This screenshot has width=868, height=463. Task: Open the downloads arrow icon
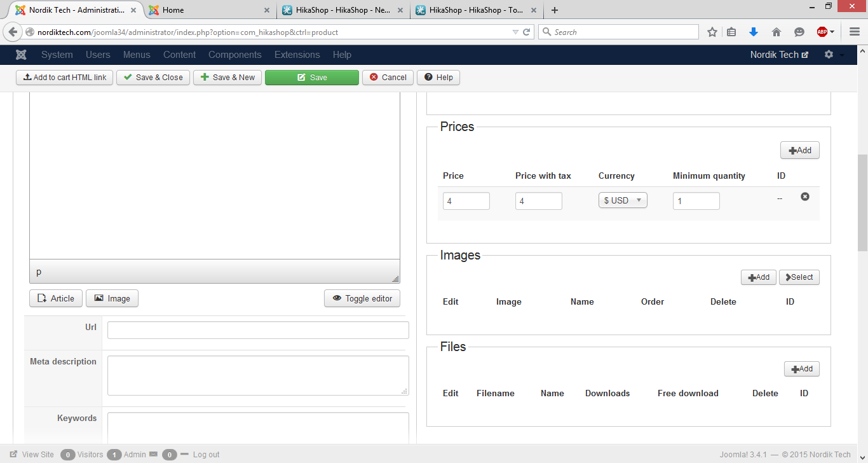pyautogui.click(x=754, y=32)
